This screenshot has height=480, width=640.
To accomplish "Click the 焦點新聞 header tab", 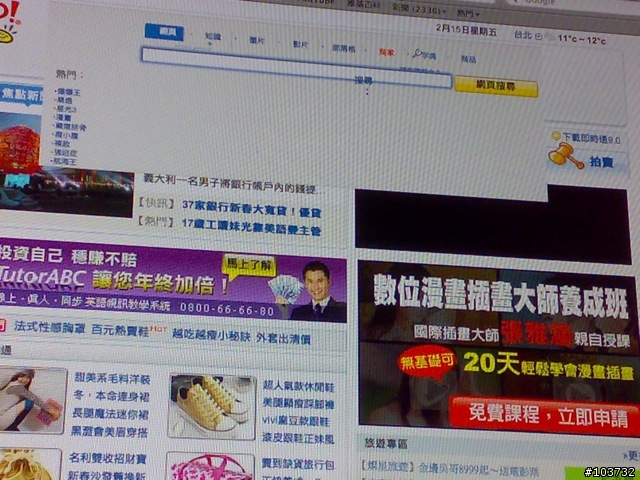I will (21, 95).
